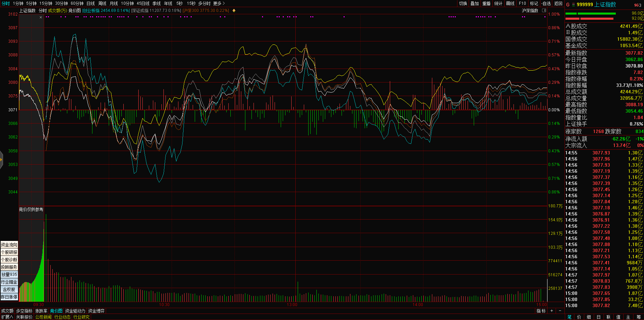Screen dimensions: 644x320
Task: Click the minus button at chart bottom right
Action: click(x=560, y=311)
